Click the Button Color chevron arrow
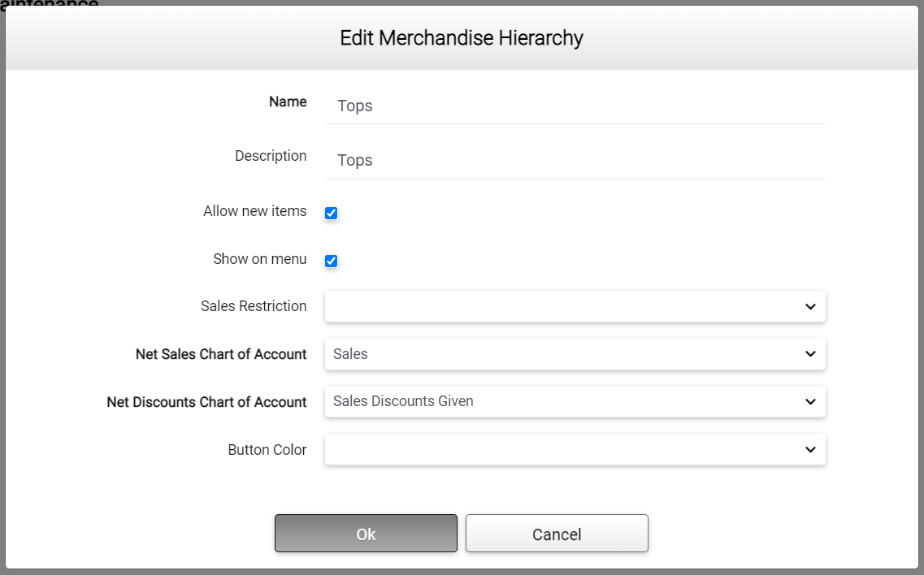Viewport: 924px width, 575px height. pyautogui.click(x=809, y=450)
